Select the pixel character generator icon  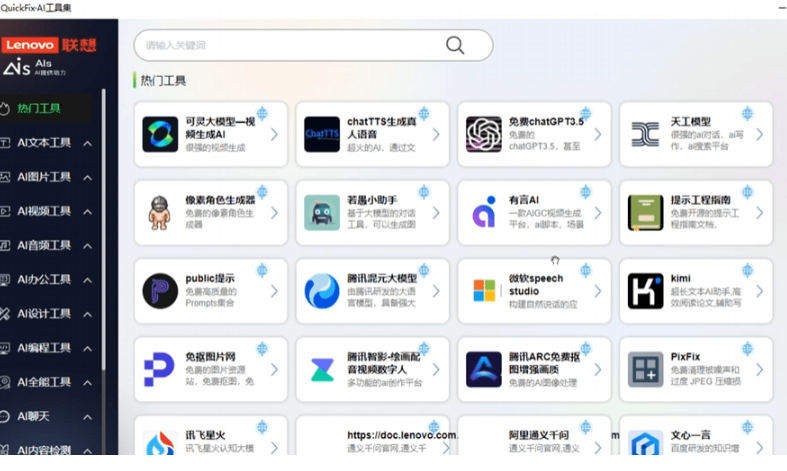tap(160, 212)
